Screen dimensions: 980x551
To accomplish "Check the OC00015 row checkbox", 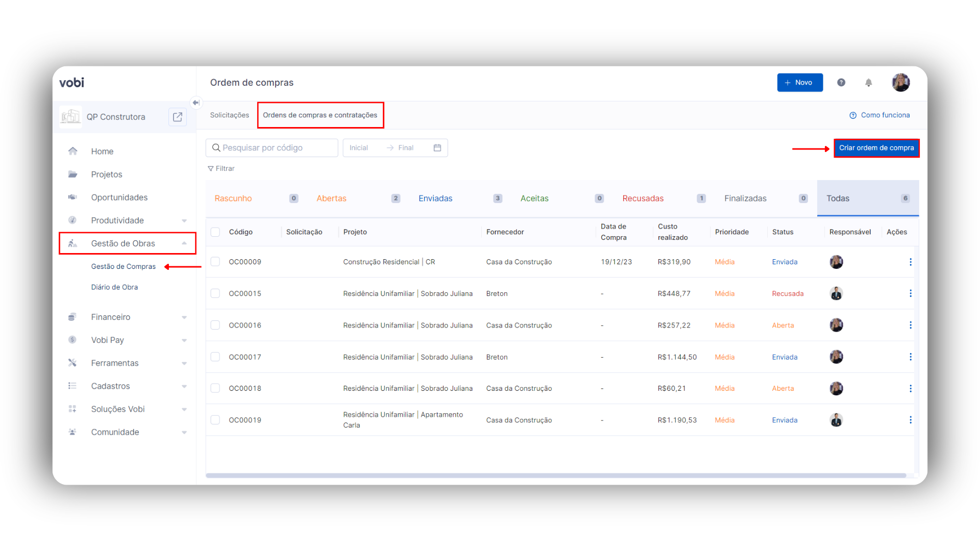I will pyautogui.click(x=215, y=293).
